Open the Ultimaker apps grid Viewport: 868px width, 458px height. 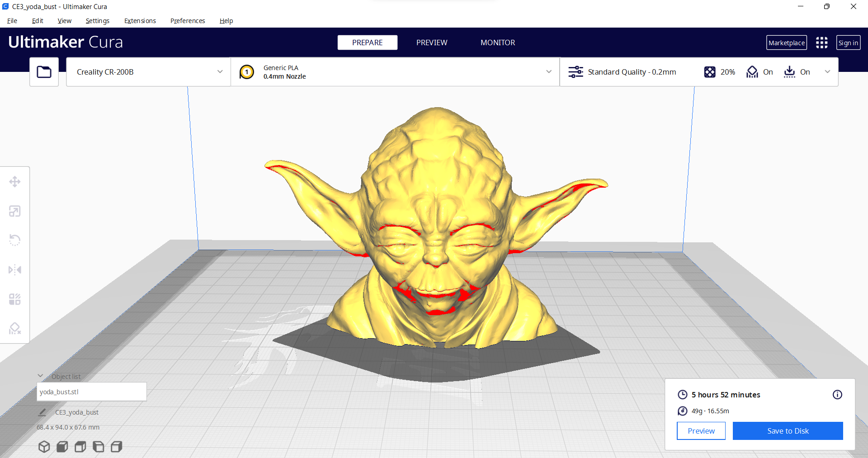click(822, 42)
